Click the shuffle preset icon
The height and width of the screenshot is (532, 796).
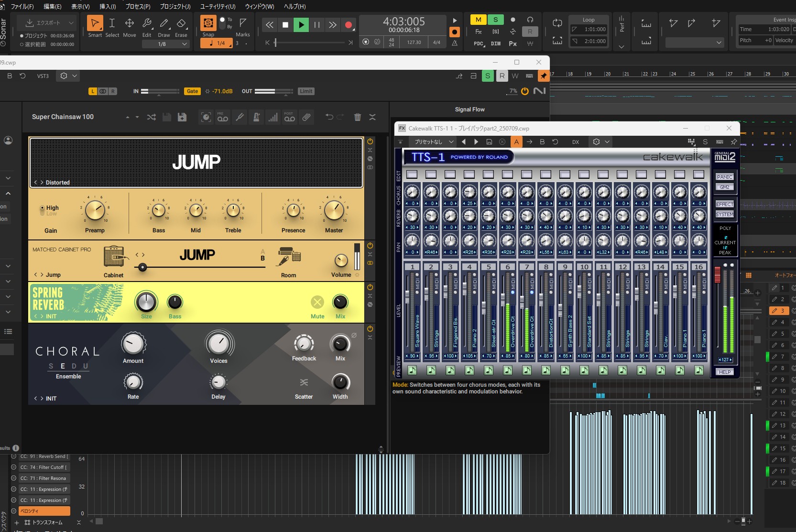pyautogui.click(x=151, y=117)
